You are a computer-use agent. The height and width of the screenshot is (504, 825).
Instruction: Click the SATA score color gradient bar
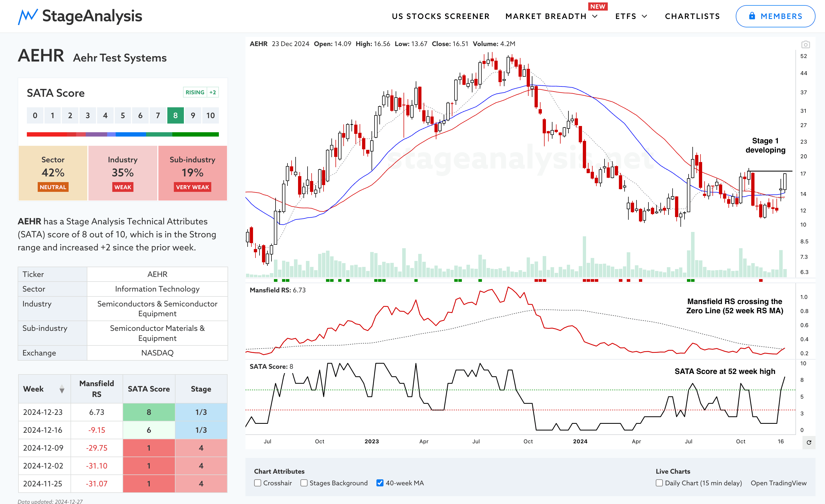pyautogui.click(x=123, y=134)
